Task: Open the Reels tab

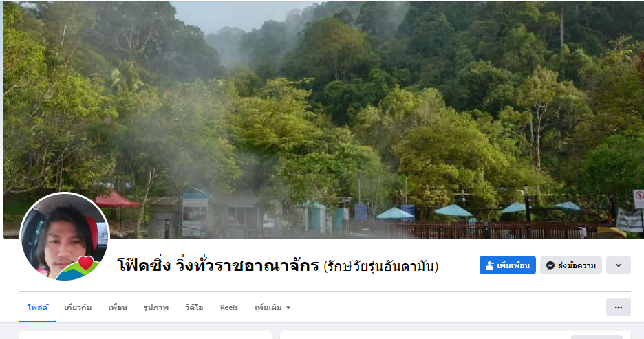Action: coord(228,307)
